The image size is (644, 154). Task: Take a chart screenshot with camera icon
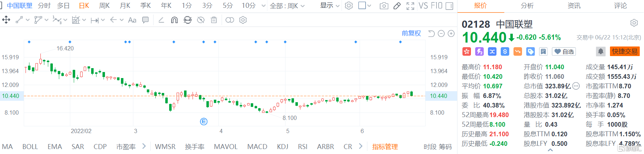click(x=384, y=6)
